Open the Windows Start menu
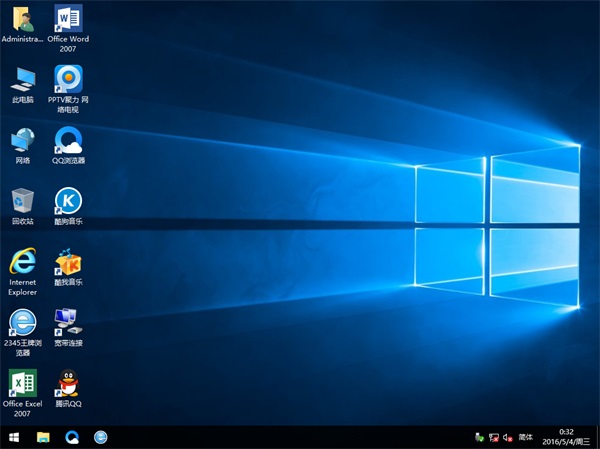 point(14,437)
